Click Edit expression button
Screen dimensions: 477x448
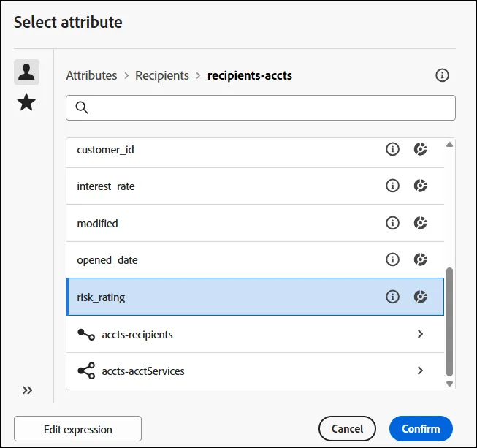point(77,429)
